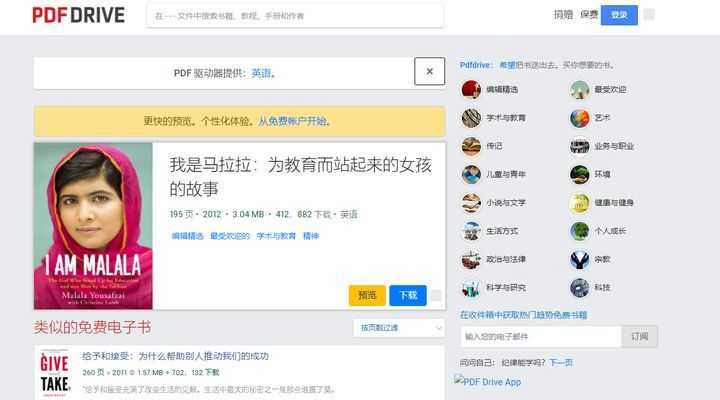Viewport: 720px width, 400px height.
Task: Focus the book search field
Action: tap(295, 16)
